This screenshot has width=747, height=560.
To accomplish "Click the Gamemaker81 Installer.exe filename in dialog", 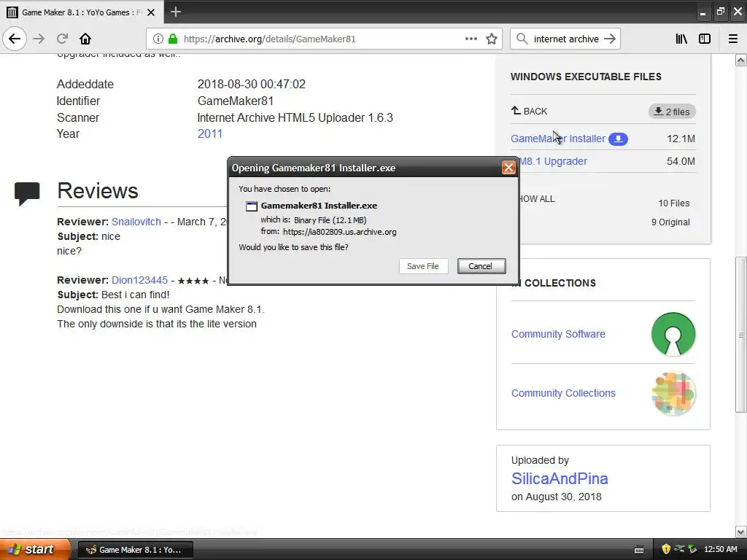I will 319,206.
